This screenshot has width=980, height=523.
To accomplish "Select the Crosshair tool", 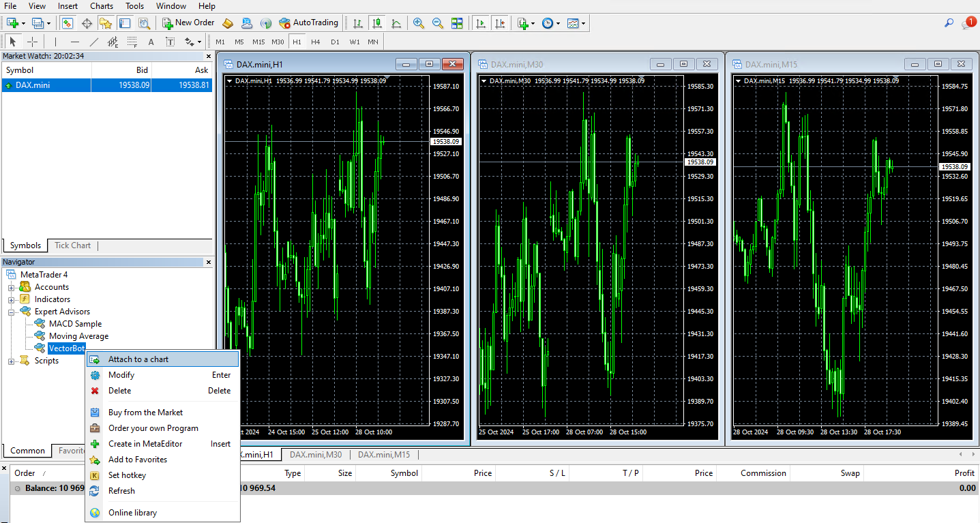I will click(32, 42).
